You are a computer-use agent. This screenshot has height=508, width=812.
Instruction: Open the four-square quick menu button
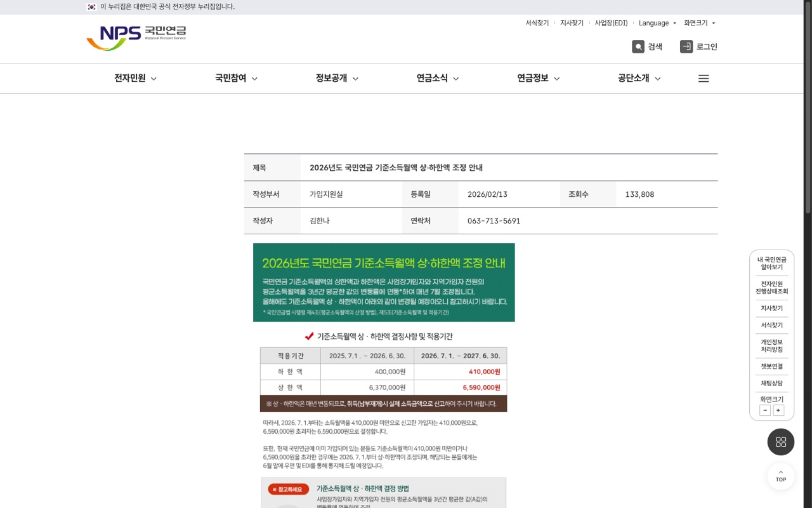click(x=781, y=442)
